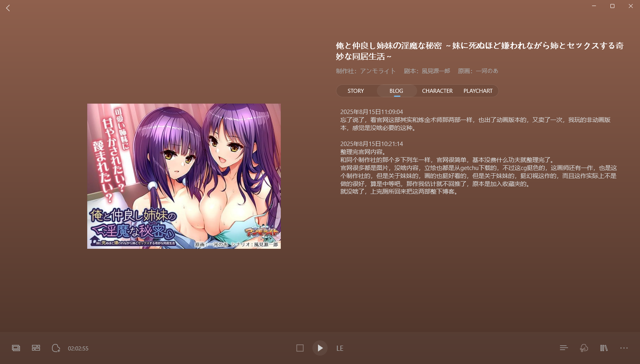640x364 pixels.
Task: Click the 02:02:55 play time display
Action: pyautogui.click(x=78, y=348)
